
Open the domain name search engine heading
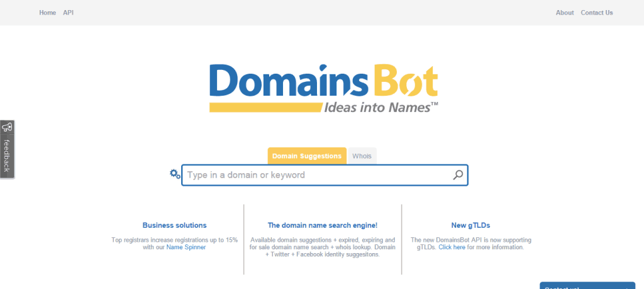323,225
